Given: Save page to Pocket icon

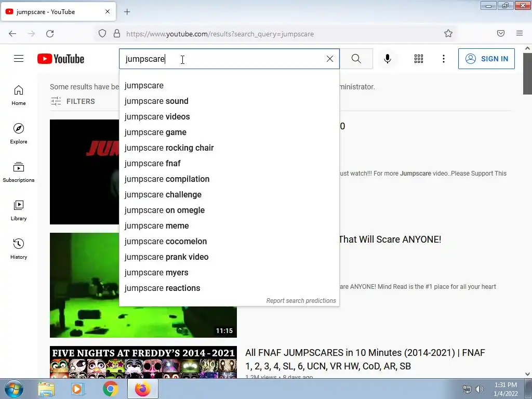Looking at the screenshot, I should [x=501, y=33].
